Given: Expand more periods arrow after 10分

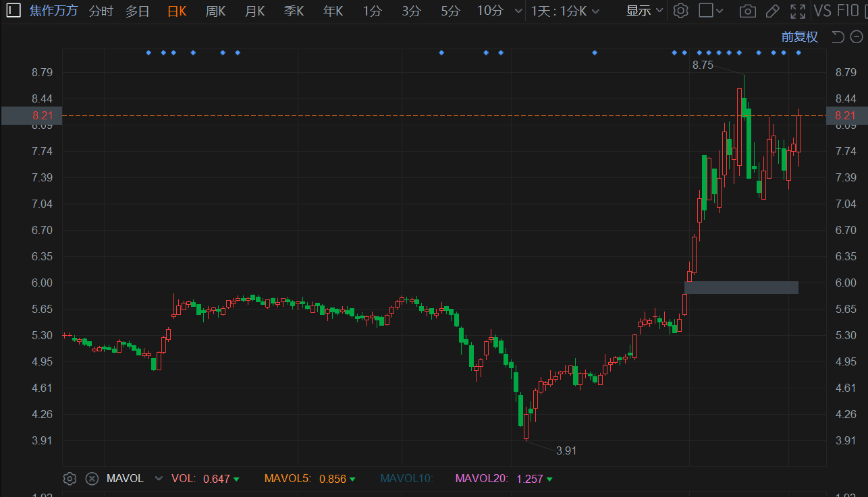Looking at the screenshot, I should pyautogui.click(x=518, y=11).
